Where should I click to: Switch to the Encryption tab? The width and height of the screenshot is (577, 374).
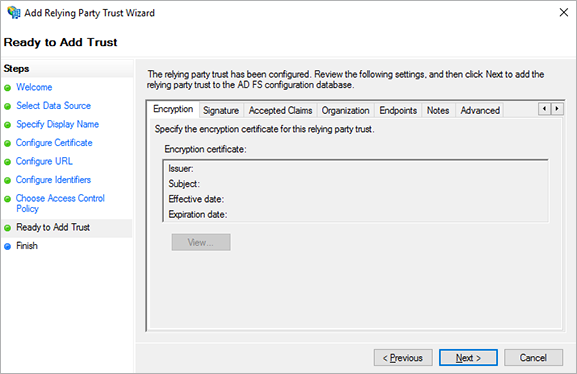[x=173, y=109]
